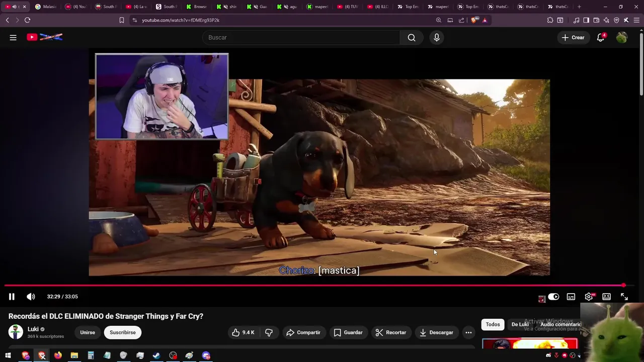Start voice search with the microphone icon
644x362 pixels.
(x=437, y=37)
